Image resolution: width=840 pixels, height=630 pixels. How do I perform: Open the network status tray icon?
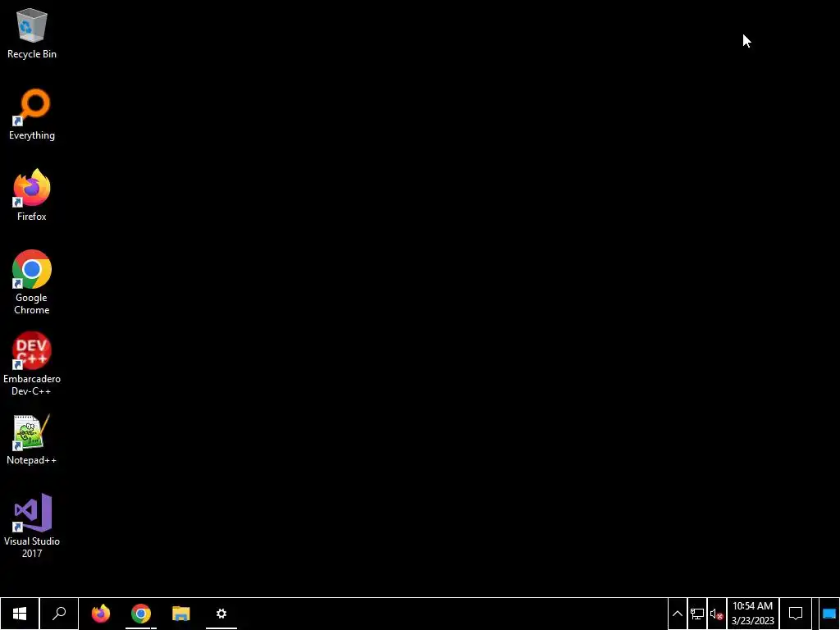(697, 614)
